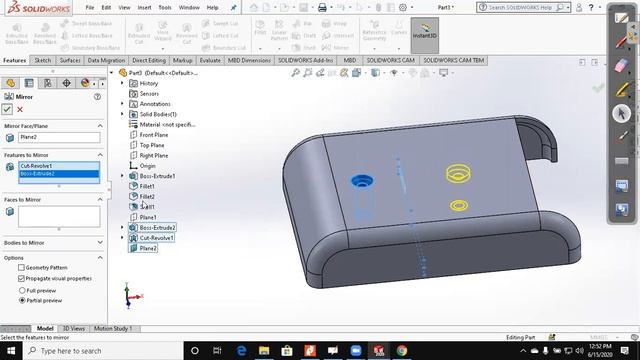Click Extruded Boss/Base tool
Viewport: 640px width, 360px height.
(x=17, y=33)
